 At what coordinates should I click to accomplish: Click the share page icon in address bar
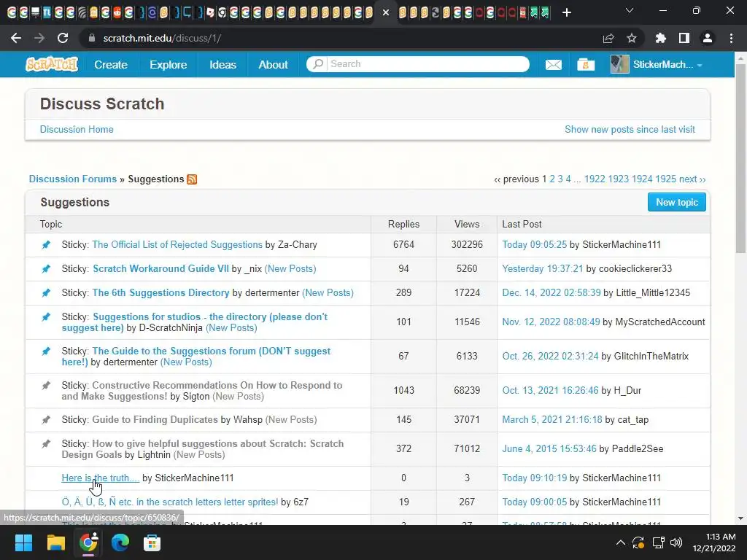pos(608,38)
